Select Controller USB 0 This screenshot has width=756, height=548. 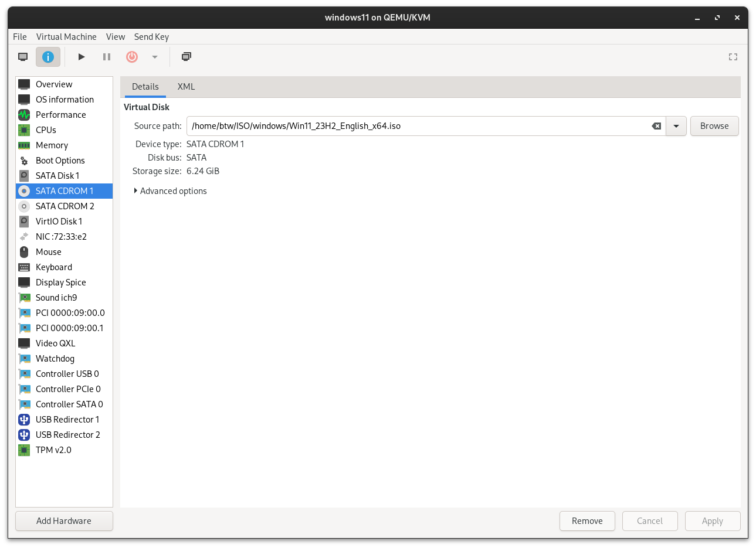pos(64,374)
